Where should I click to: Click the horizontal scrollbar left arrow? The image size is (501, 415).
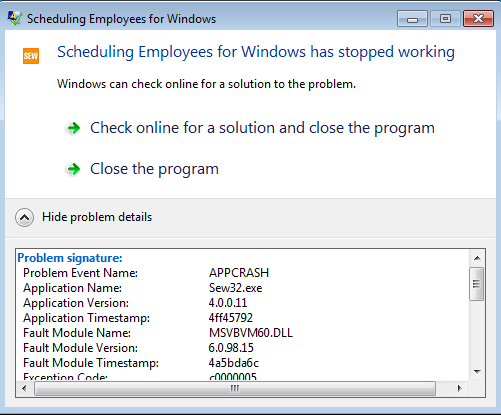(24, 388)
